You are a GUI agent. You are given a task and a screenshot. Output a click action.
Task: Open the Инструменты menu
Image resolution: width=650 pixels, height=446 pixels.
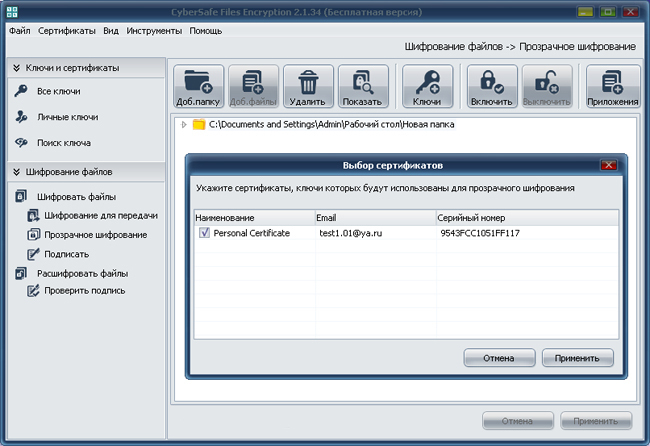click(154, 31)
